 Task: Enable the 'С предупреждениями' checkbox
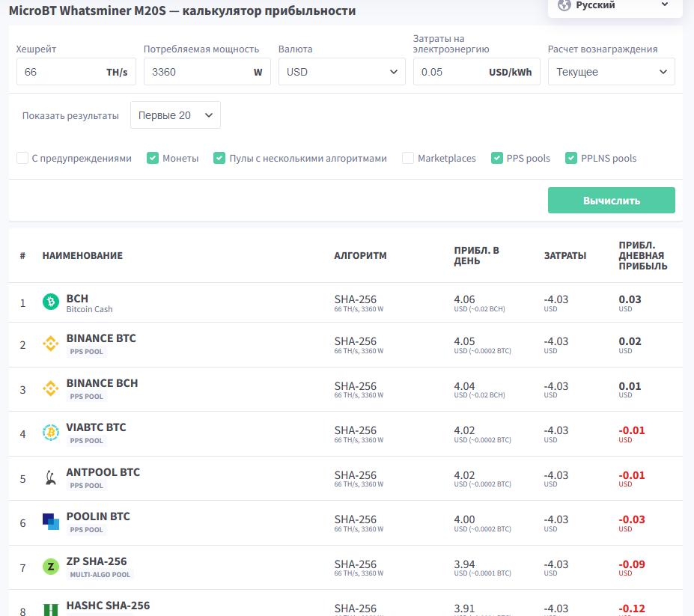[22, 158]
